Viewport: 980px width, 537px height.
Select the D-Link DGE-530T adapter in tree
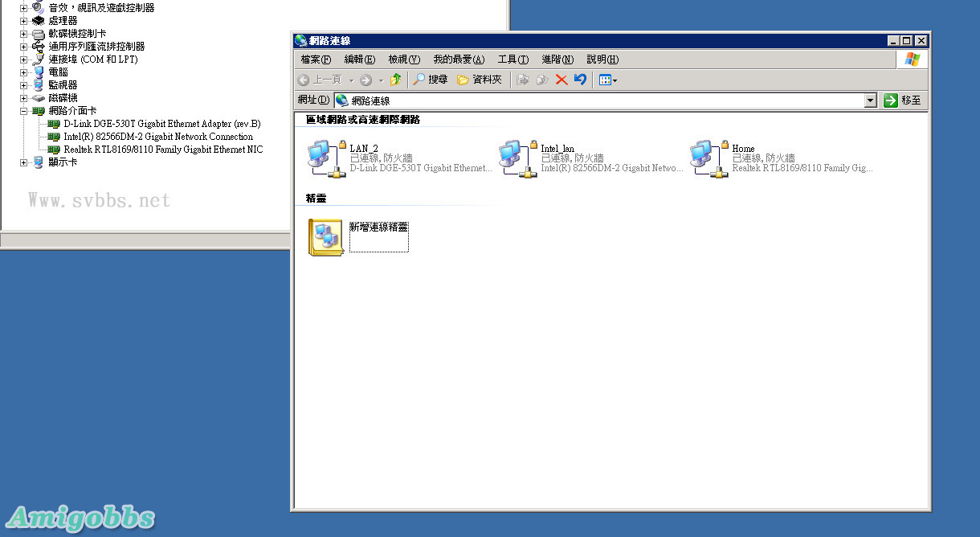(161, 124)
